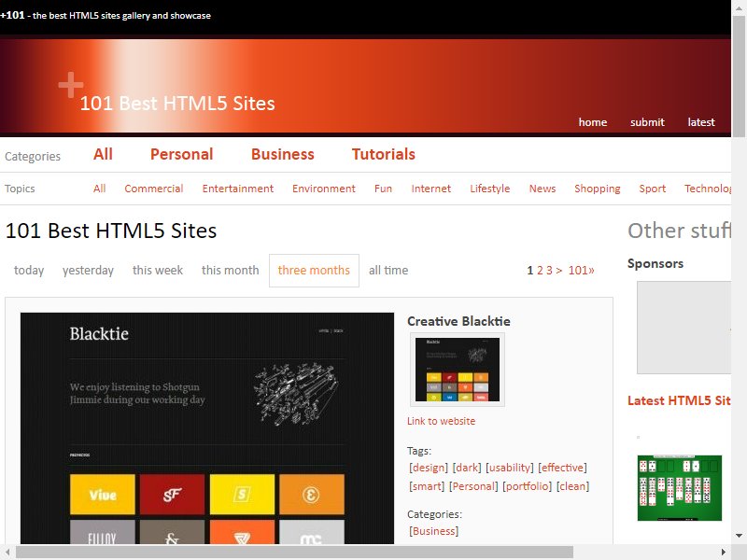The image size is (747, 560).
Task: Switch to the yesterday tab
Action: coord(88,271)
